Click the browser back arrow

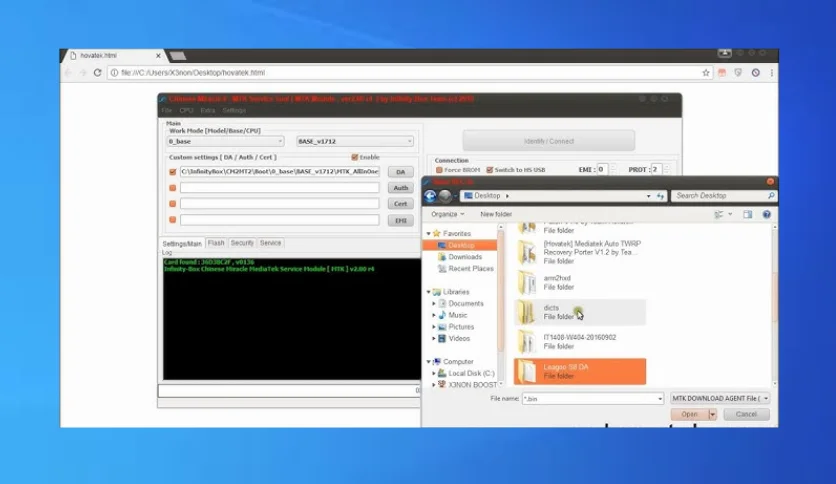click(68, 72)
